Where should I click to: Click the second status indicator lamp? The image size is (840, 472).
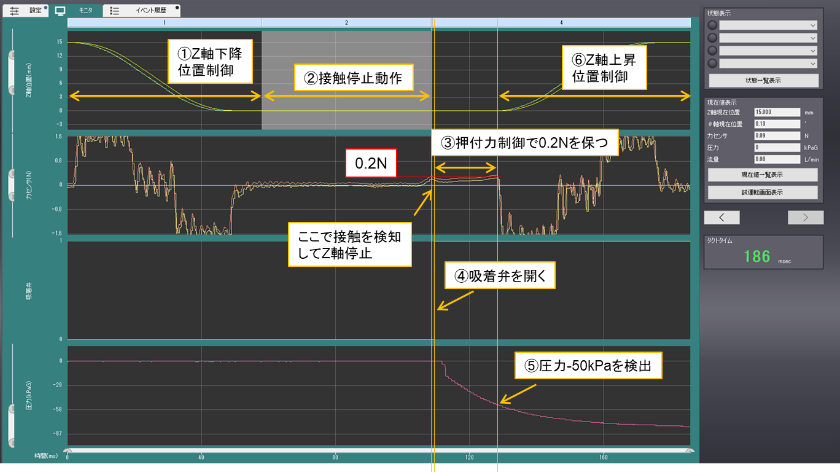(x=711, y=38)
